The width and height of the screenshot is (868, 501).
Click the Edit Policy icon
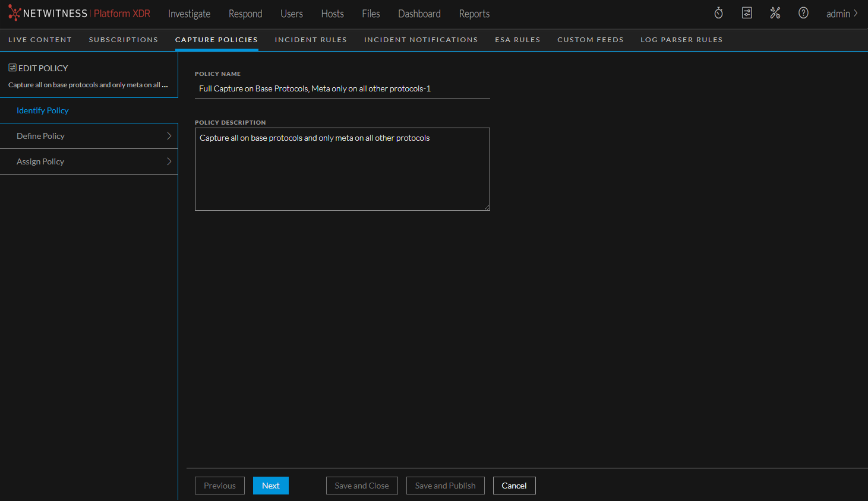(x=12, y=68)
